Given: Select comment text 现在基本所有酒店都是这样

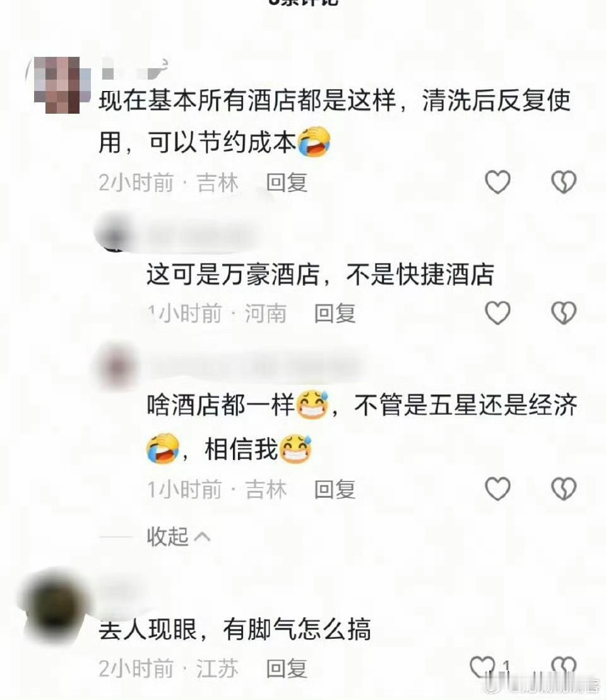Looking at the screenshot, I should click(x=247, y=100).
